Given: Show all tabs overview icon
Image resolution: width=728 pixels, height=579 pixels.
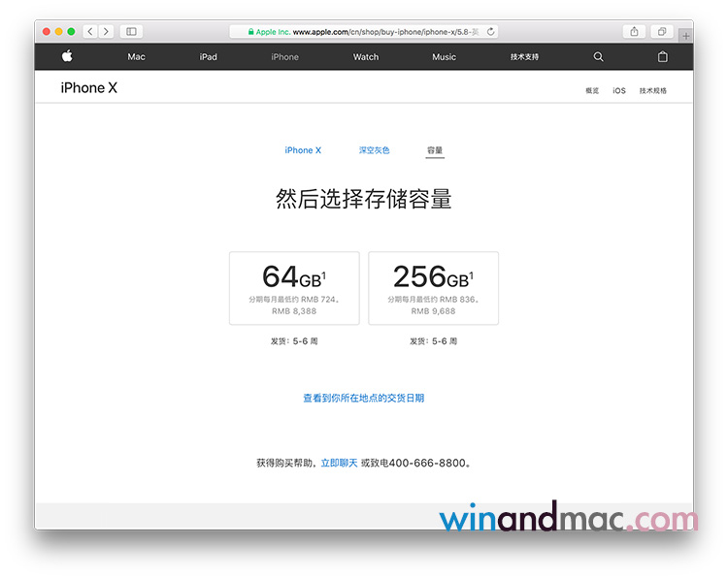Looking at the screenshot, I should pyautogui.click(x=661, y=32).
